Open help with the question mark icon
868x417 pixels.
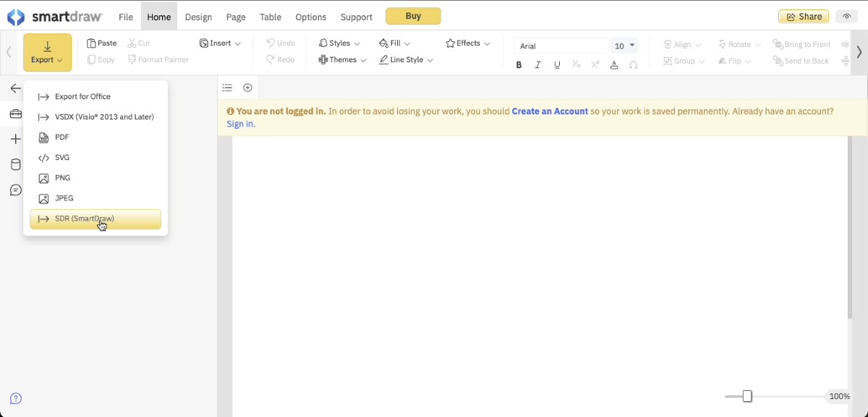point(16,398)
